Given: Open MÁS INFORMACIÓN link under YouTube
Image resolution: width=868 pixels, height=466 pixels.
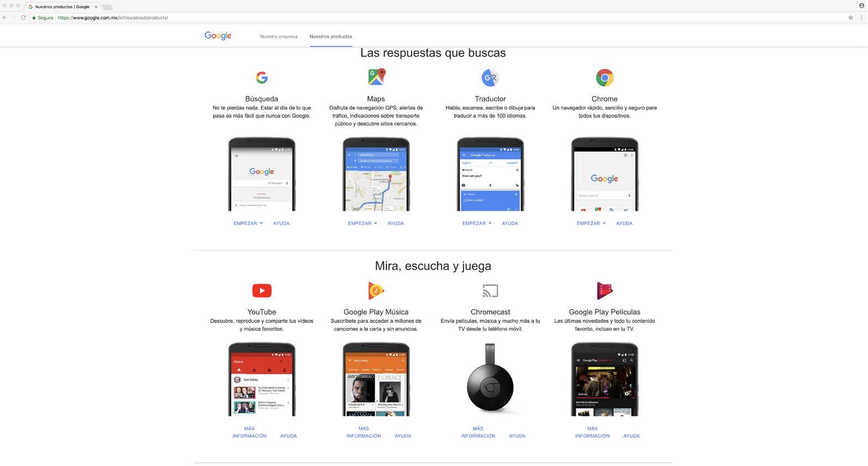Looking at the screenshot, I should 250,432.
